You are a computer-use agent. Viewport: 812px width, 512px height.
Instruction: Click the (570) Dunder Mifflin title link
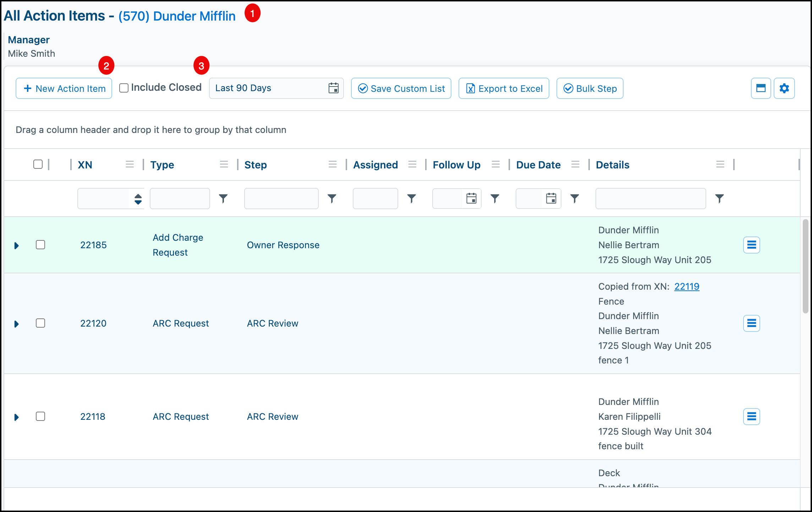(x=177, y=16)
